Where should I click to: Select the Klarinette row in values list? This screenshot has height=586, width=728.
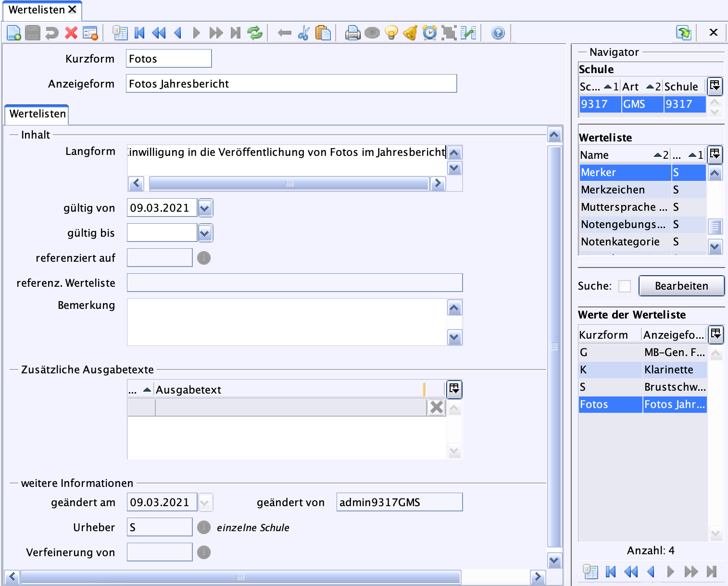(x=642, y=369)
